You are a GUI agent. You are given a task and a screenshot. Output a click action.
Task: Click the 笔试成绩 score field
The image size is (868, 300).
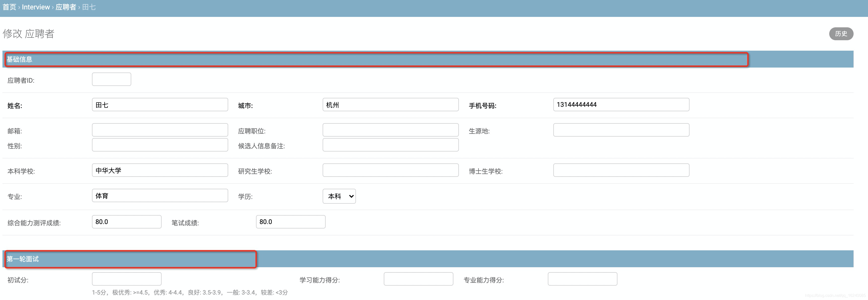tap(291, 222)
